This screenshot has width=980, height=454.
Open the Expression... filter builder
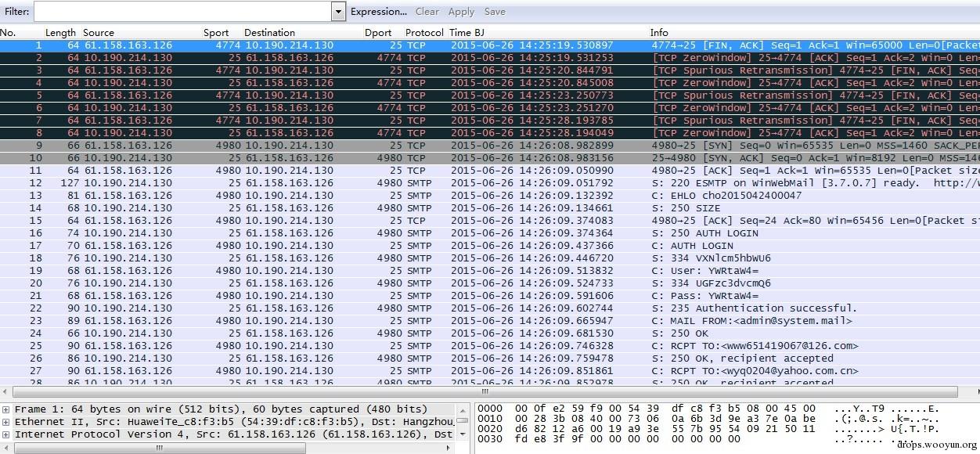(x=379, y=12)
